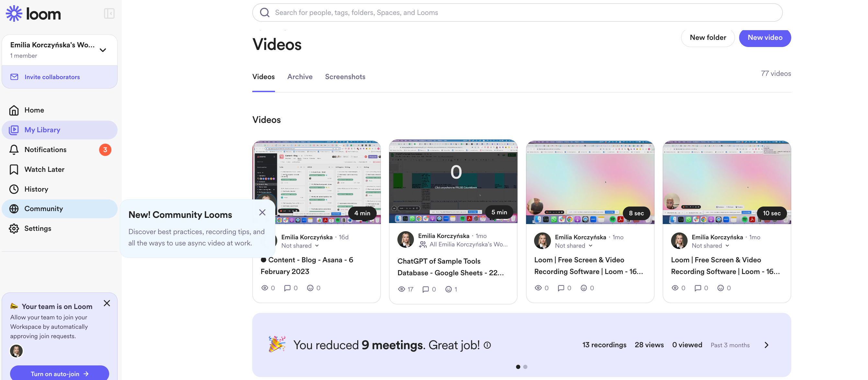
Task: Switch to the Screenshots tab
Action: (x=345, y=77)
